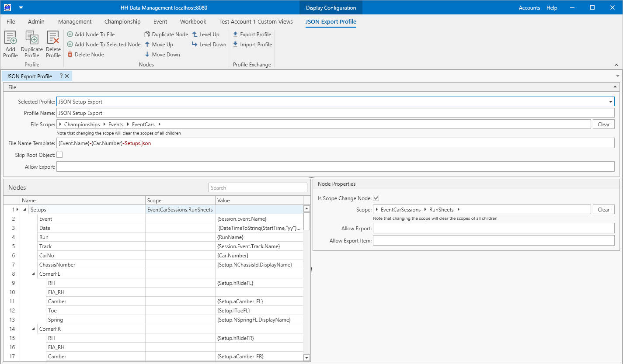
Task: Click the Import Profile icon
Action: coord(236,45)
